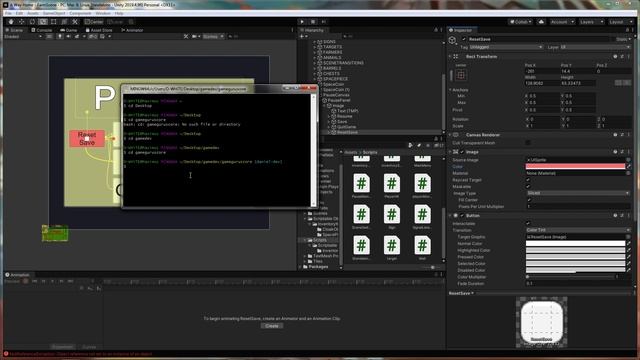Screen dimensions: 640x360
Task: Toggle the Center pivot button
Action: (94, 22)
